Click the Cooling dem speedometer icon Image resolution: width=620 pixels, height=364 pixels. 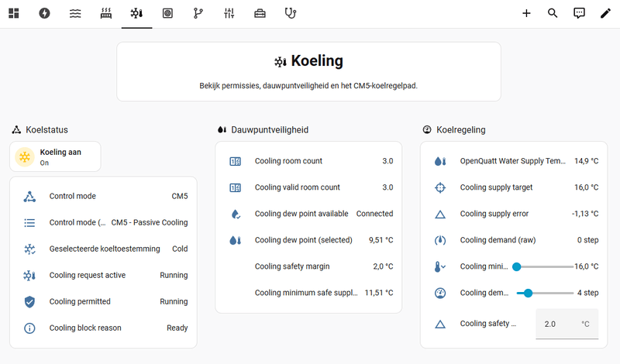tap(440, 294)
